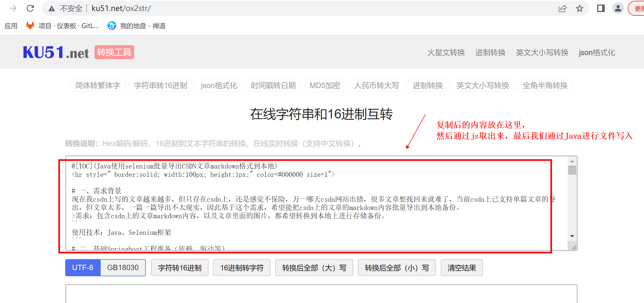Bookmark this page with the star icon
Image resolution: width=644 pixels, height=303 pixels.
click(x=579, y=9)
